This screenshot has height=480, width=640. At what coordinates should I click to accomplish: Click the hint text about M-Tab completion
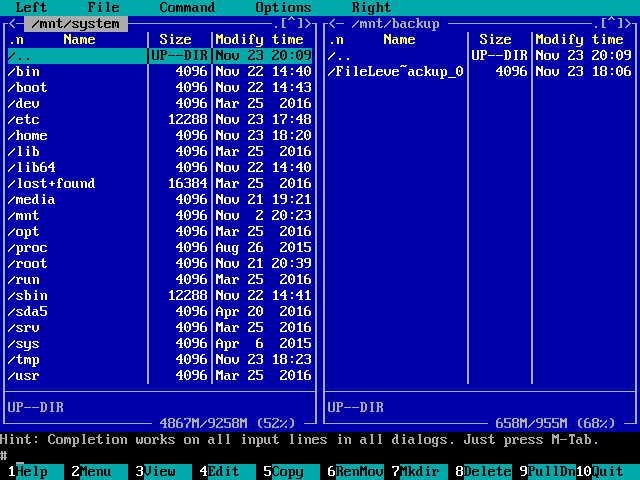click(299, 440)
